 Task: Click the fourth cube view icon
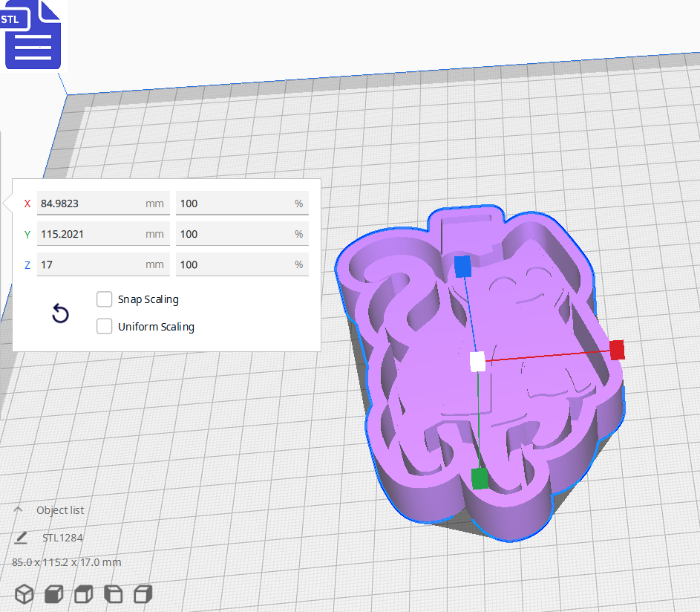click(112, 593)
